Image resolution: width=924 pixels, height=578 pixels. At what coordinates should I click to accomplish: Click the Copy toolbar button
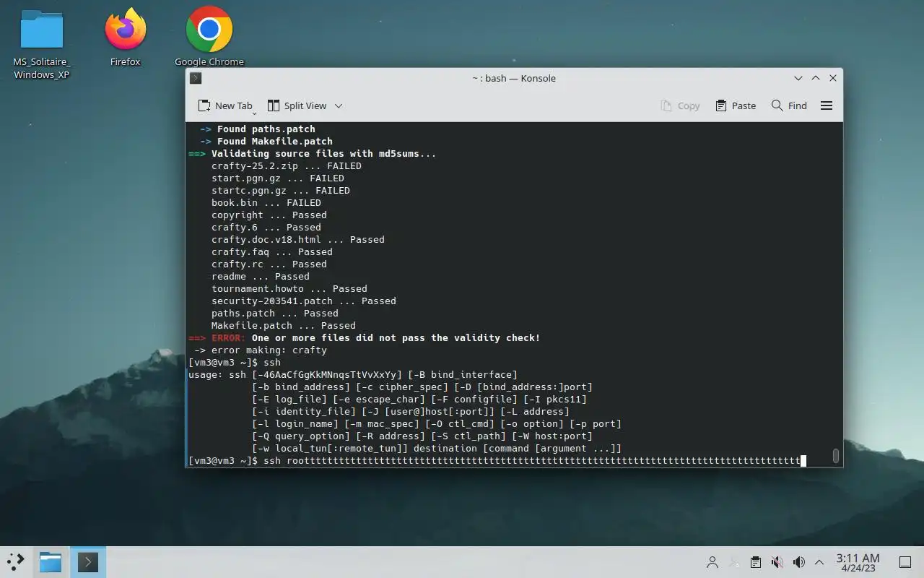(680, 105)
